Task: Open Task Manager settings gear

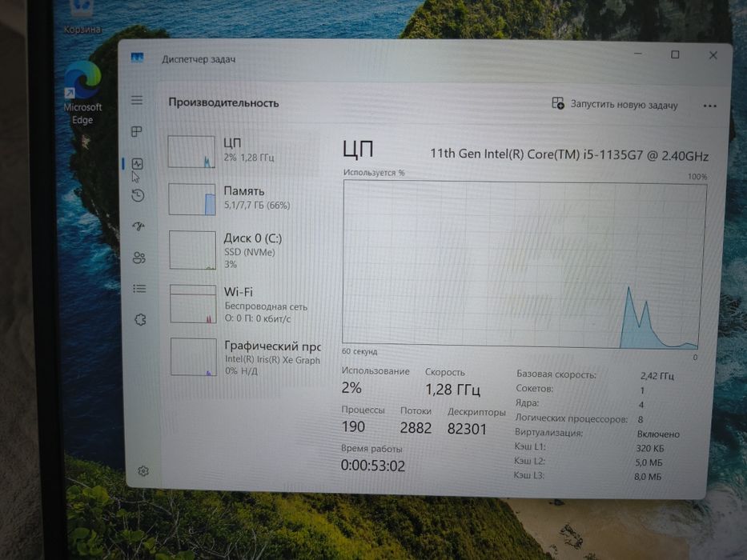Action: pos(143,471)
